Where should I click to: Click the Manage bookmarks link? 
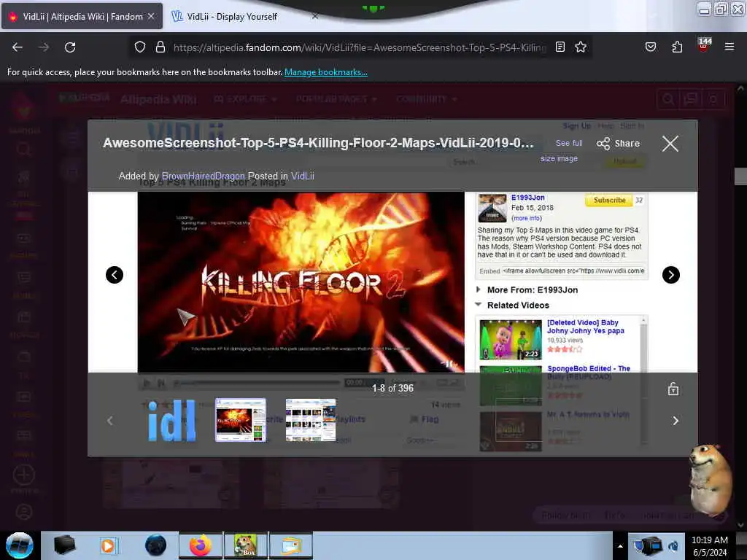pos(326,72)
